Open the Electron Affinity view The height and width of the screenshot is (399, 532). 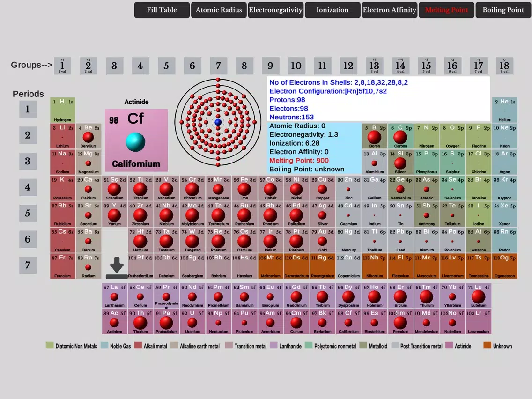click(390, 10)
